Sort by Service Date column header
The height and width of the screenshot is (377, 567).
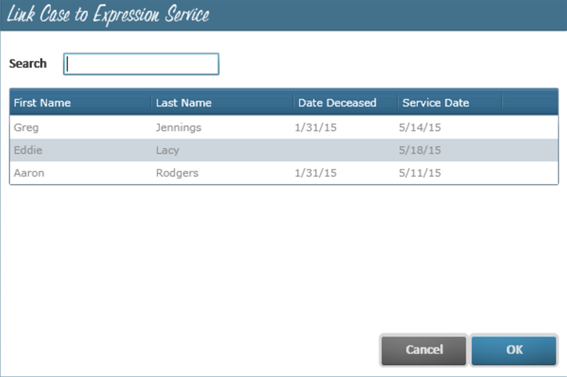coord(450,103)
